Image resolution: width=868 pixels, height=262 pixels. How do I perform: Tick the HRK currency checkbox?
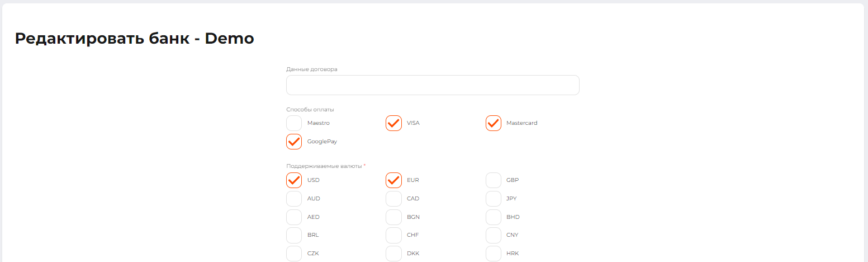point(493,254)
